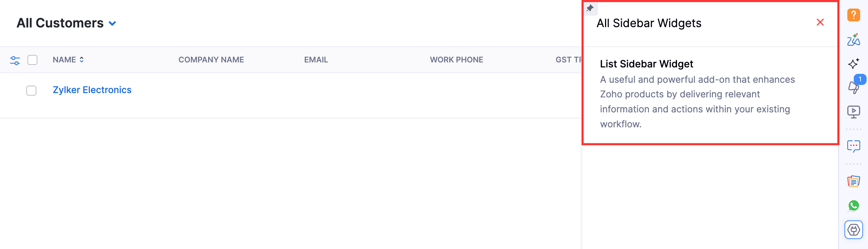This screenshot has width=868, height=249.
Task: Click the List Sidebar Widget title
Action: [647, 64]
